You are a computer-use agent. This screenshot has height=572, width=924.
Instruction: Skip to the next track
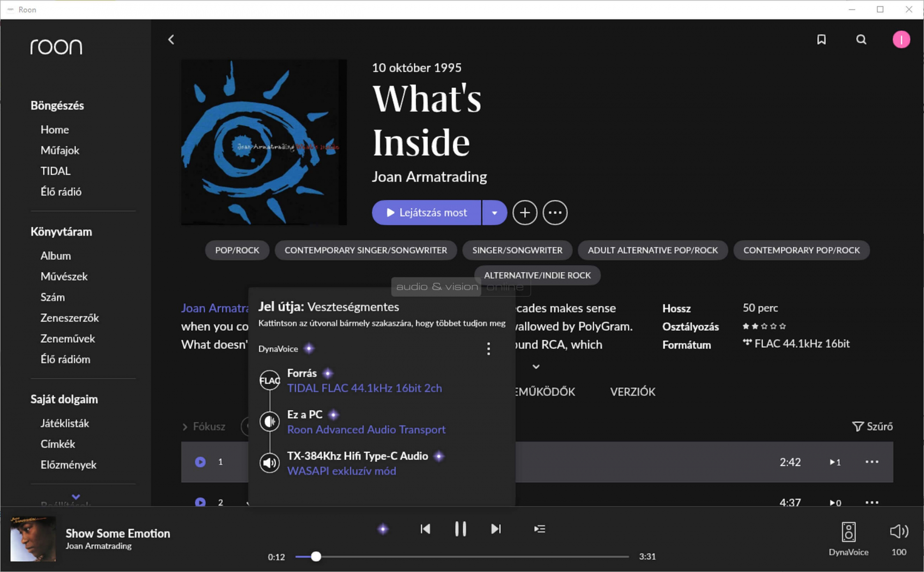[496, 529]
